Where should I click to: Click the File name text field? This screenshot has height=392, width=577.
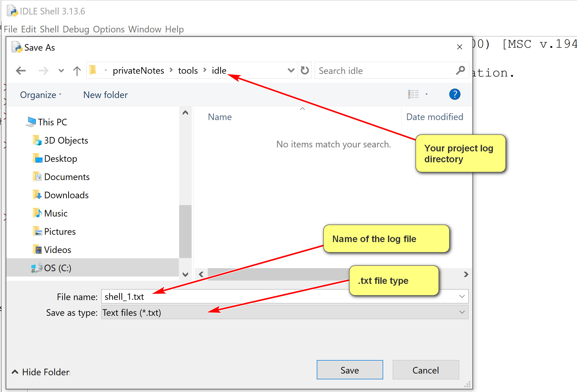click(x=253, y=297)
